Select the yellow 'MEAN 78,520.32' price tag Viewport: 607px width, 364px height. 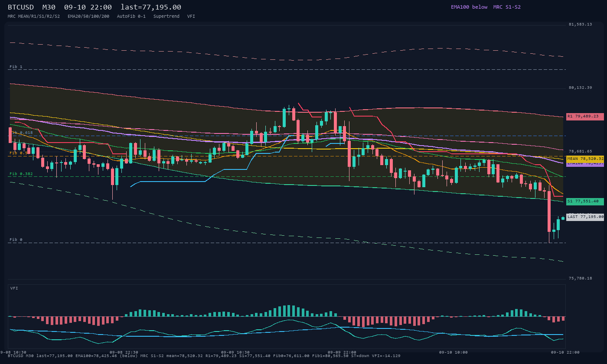[x=585, y=159]
